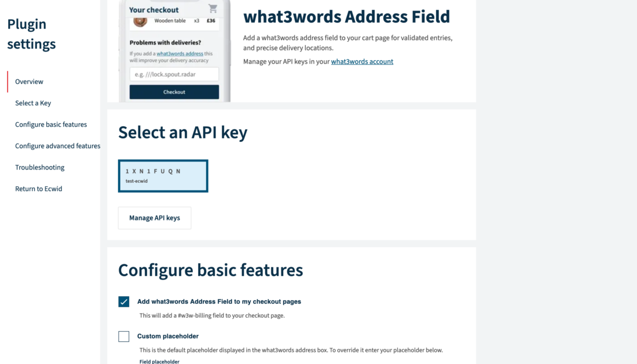This screenshot has width=637, height=364.
Task: Click the Checkout button in preview
Action: 174,92
